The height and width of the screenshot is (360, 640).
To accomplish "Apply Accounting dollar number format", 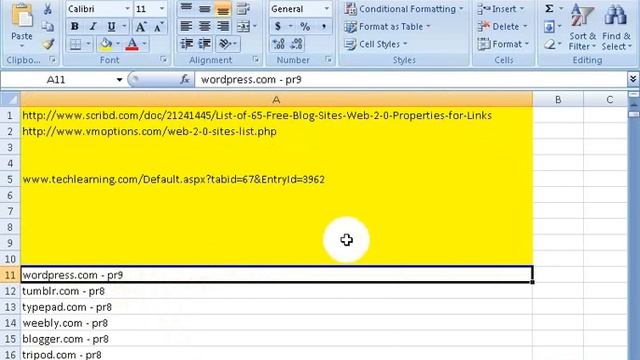I will point(278,27).
